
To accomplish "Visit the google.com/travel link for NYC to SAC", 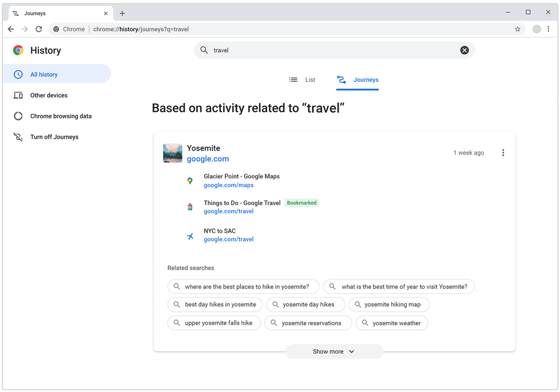I will click(228, 239).
